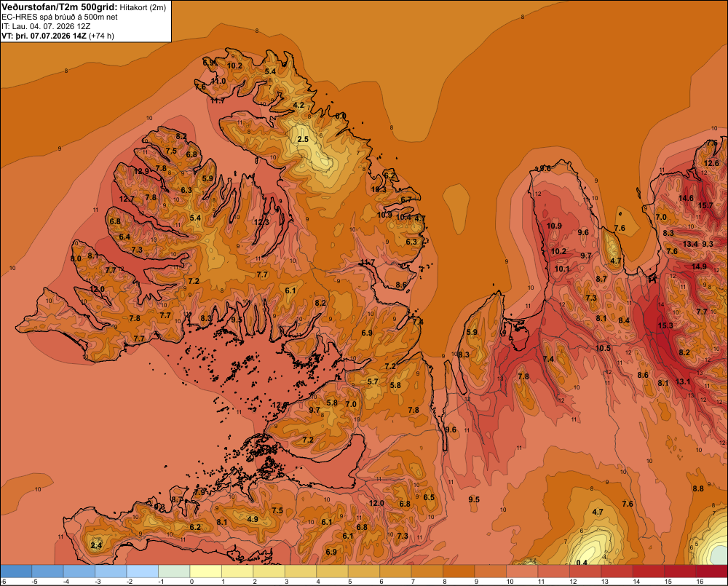Image resolution: width=728 pixels, height=586 pixels.
Task: Click the 14.6 temperature value
Action: click(687, 198)
